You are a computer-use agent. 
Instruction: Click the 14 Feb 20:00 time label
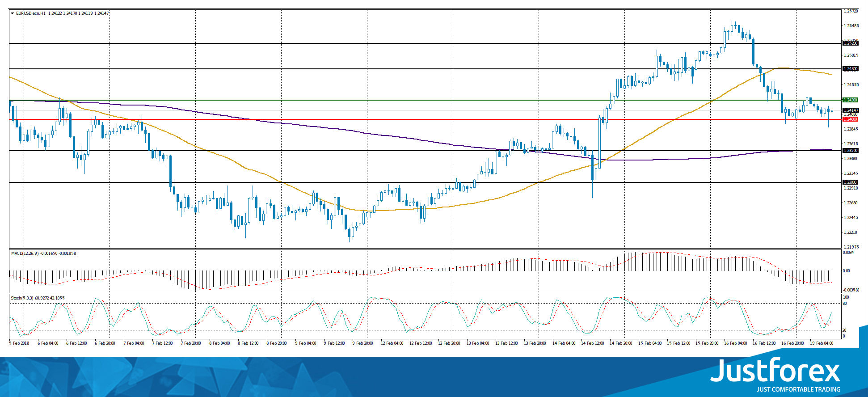[x=621, y=343]
